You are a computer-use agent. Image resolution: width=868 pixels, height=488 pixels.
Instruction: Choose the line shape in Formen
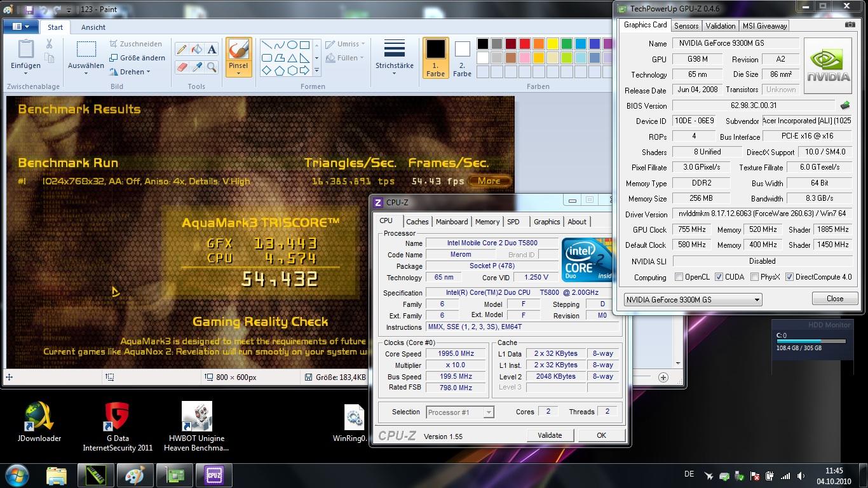click(x=267, y=45)
